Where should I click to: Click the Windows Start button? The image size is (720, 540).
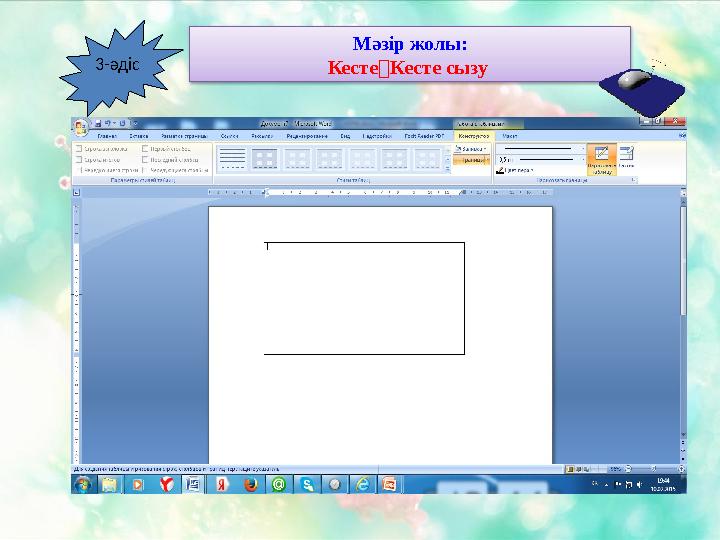[x=83, y=484]
